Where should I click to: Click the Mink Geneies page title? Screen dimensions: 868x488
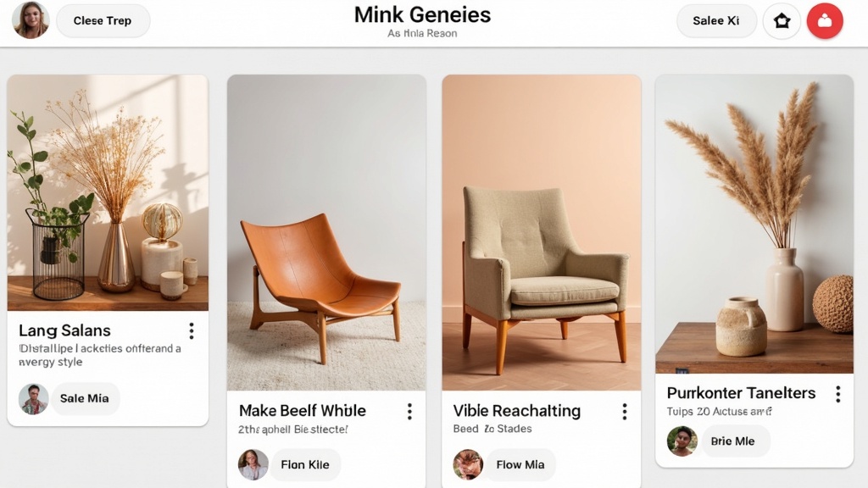421,14
